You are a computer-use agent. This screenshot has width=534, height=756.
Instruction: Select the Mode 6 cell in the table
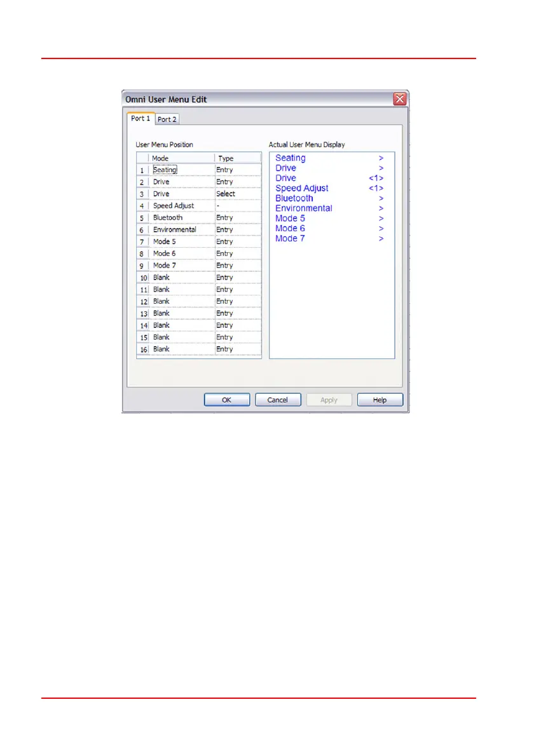coord(181,253)
